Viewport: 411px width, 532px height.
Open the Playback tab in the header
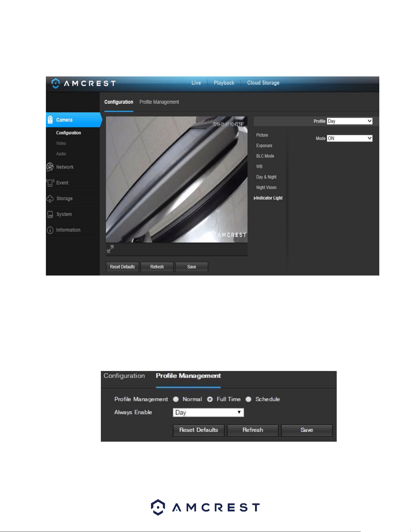point(224,83)
